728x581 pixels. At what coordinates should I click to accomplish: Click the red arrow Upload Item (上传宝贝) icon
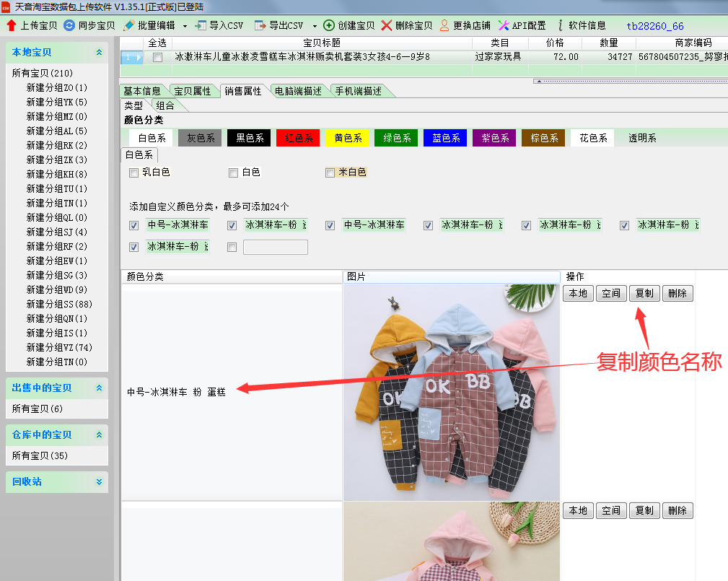tap(12, 25)
